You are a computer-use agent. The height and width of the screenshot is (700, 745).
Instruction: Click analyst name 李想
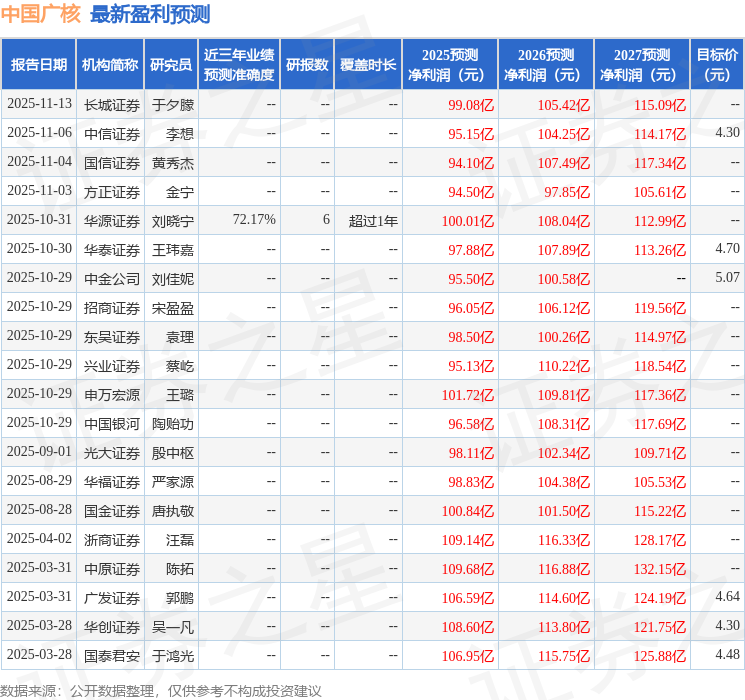point(180,134)
